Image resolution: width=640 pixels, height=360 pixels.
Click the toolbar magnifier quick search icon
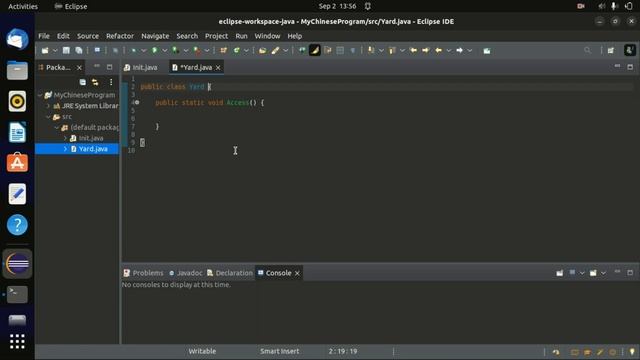tap(587, 51)
